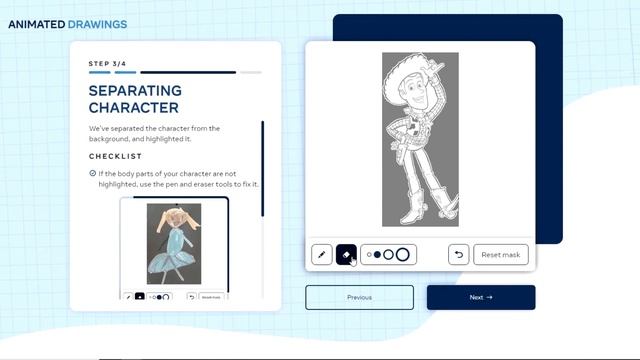
Task: Click the 'STEP 3/4' label
Action: pos(107,64)
